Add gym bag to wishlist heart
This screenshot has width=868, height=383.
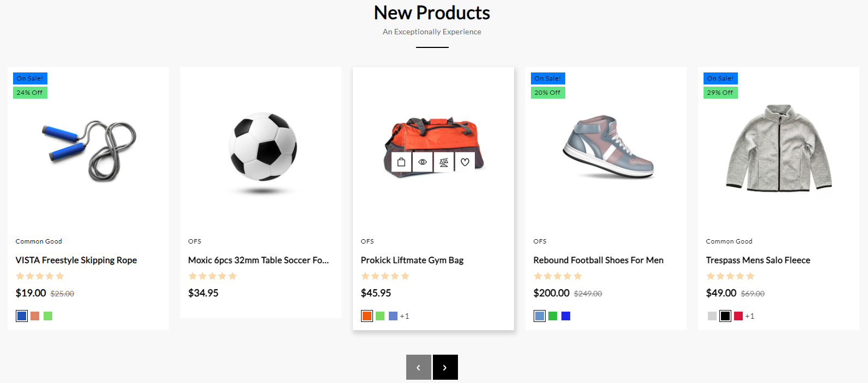(x=465, y=162)
